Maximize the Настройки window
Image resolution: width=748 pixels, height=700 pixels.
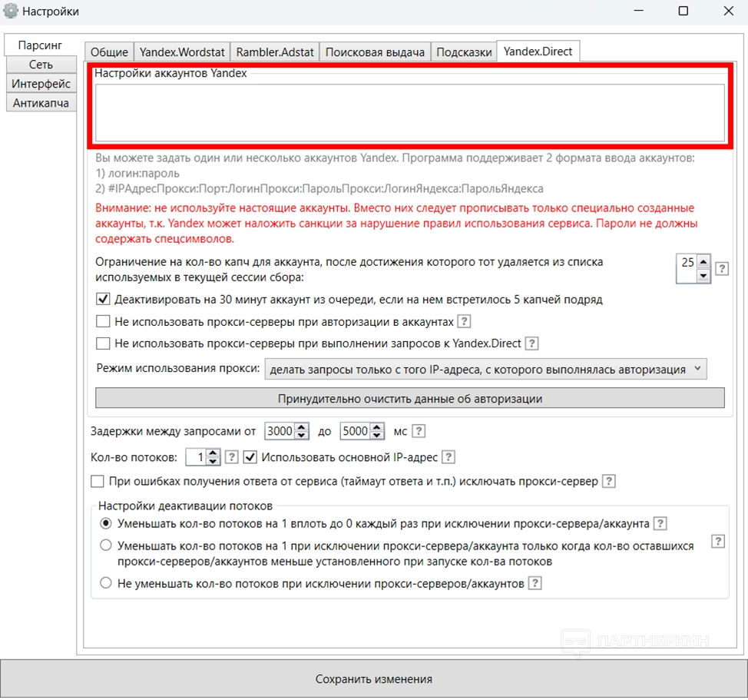pyautogui.click(x=683, y=11)
